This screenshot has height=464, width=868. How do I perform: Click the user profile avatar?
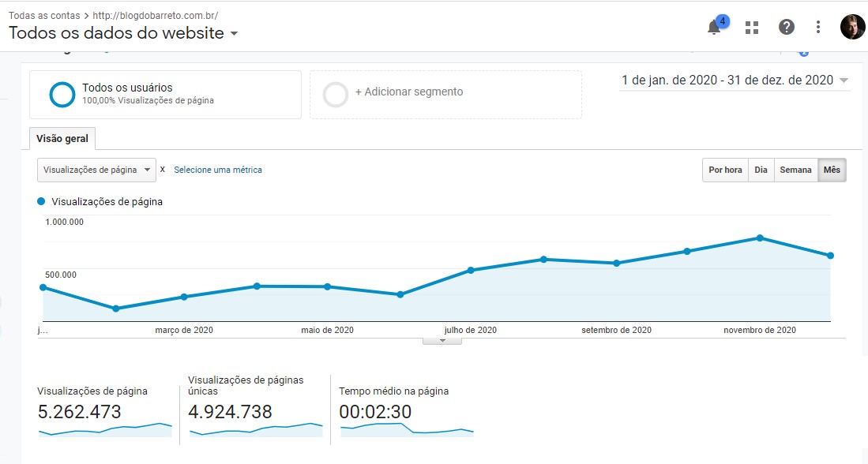click(852, 27)
